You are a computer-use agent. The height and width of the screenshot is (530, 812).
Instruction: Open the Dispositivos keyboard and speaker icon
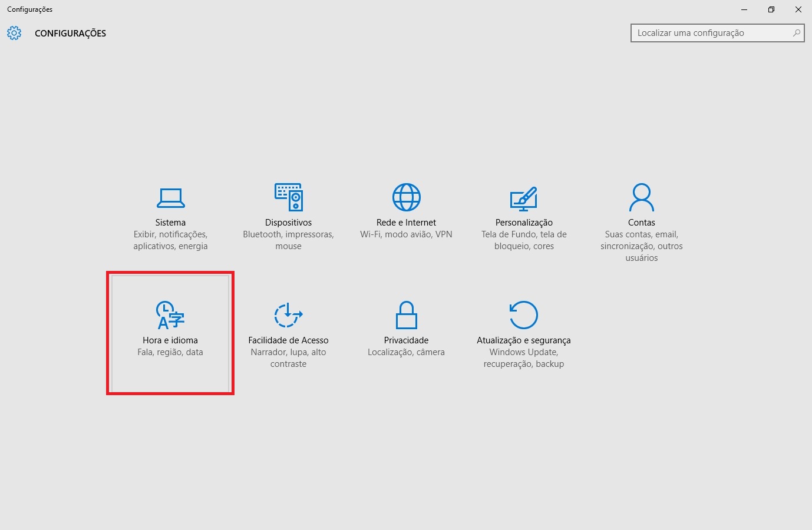coord(288,197)
